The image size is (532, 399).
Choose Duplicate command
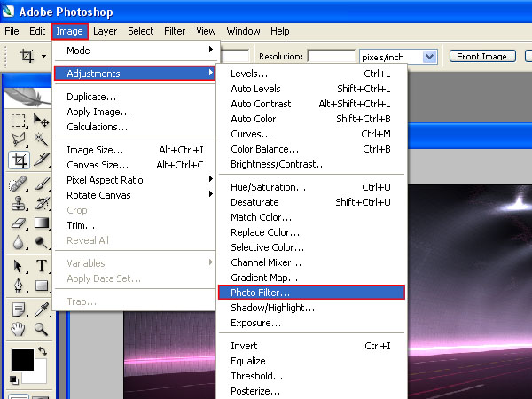click(136, 97)
